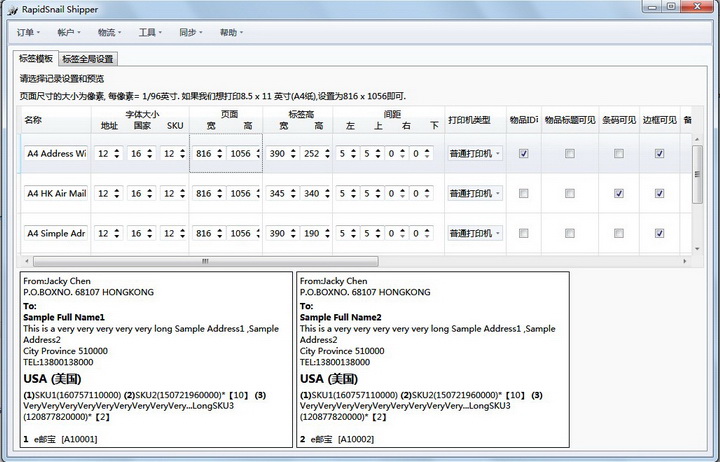Click the A4 HK Air Mail name field
The width and height of the screenshot is (720, 462).
56,193
